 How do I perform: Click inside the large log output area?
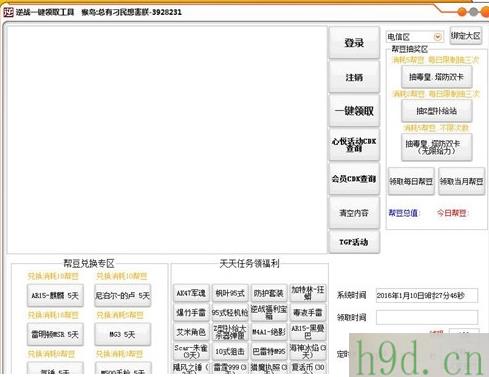point(167,139)
